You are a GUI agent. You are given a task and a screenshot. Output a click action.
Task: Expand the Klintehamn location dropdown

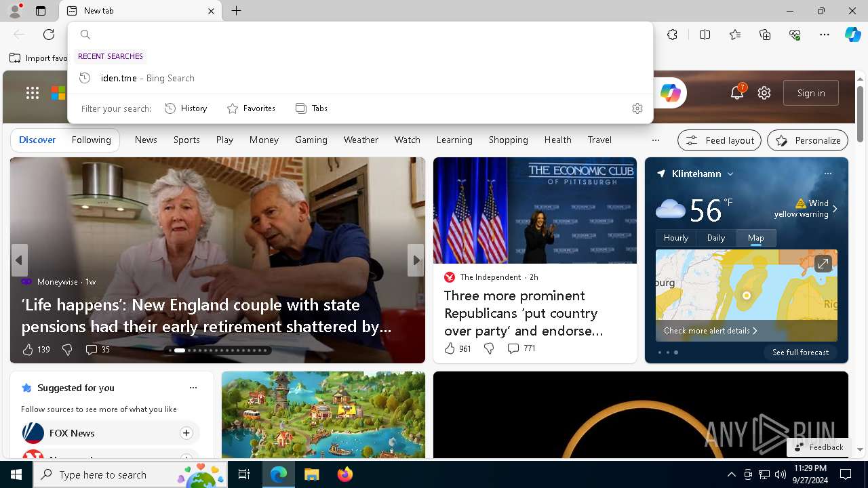(730, 174)
